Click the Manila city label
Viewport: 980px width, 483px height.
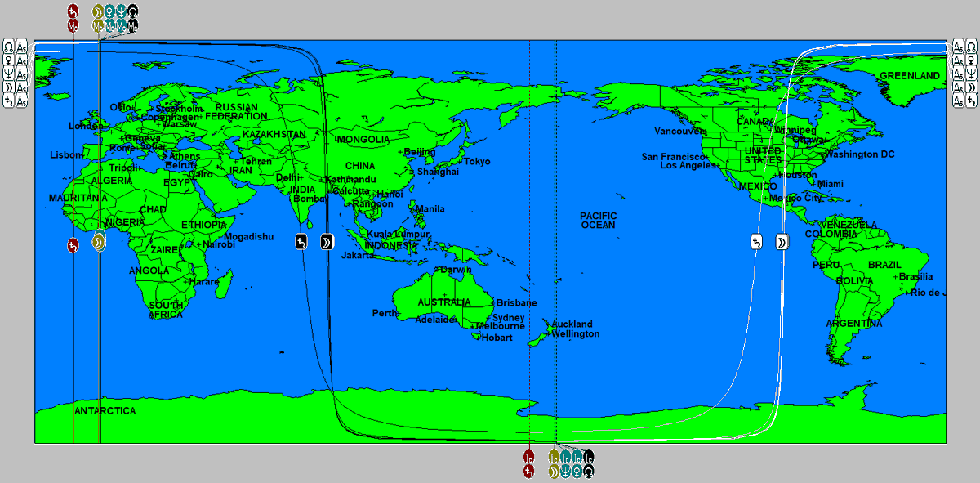430,208
